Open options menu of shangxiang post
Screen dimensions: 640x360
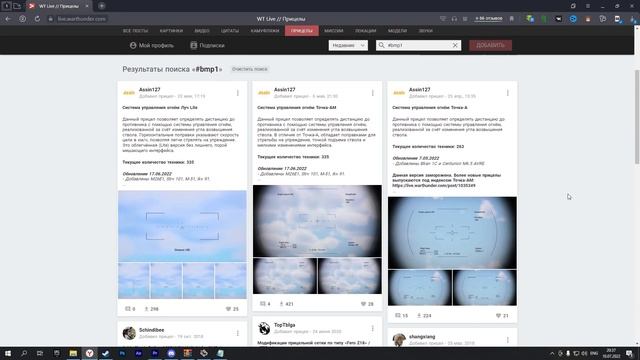tap(508, 340)
